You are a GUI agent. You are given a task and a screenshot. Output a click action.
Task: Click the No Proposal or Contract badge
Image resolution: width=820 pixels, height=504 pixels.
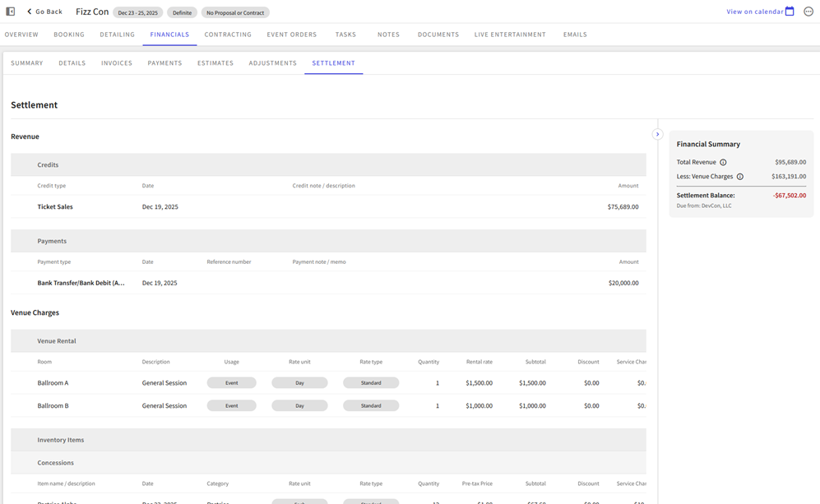click(x=235, y=12)
